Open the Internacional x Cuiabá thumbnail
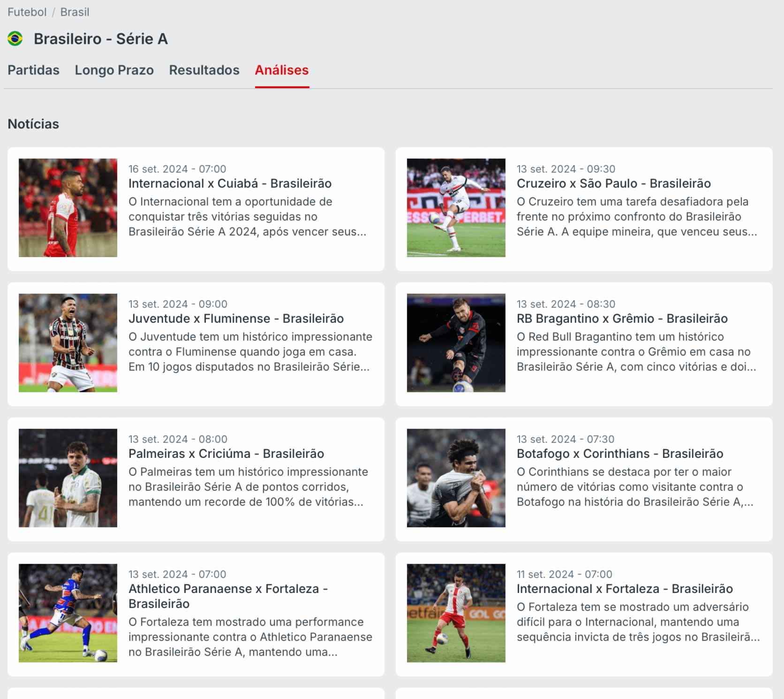This screenshot has height=699, width=784. tap(68, 208)
